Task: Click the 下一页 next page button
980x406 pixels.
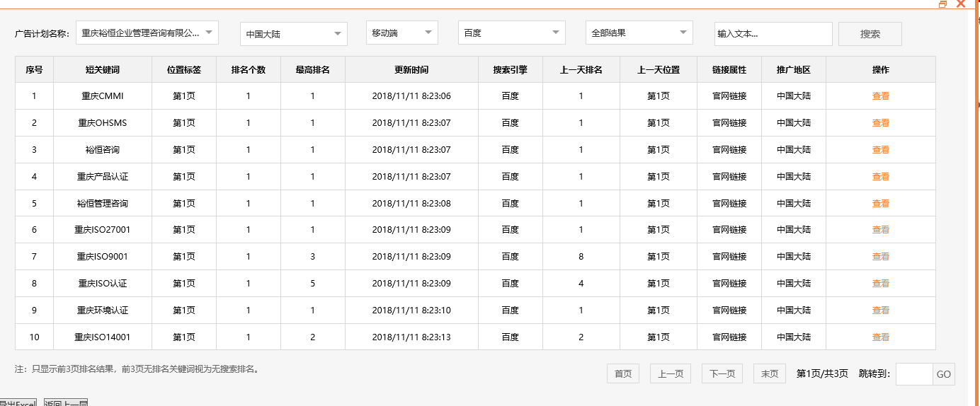Action: [x=722, y=373]
